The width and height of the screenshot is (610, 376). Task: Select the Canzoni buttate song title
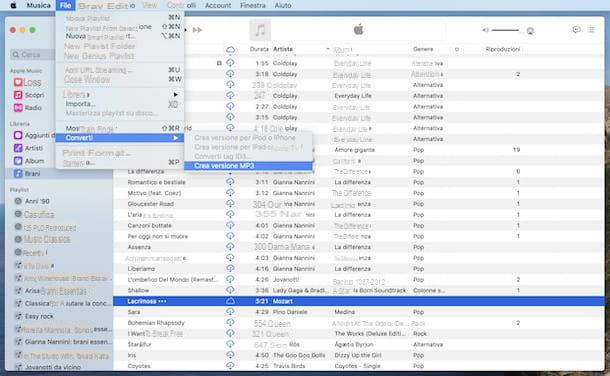pyautogui.click(x=149, y=226)
